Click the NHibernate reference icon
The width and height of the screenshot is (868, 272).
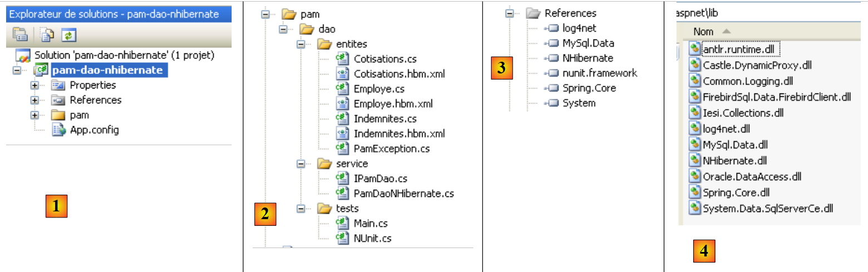coord(552,58)
